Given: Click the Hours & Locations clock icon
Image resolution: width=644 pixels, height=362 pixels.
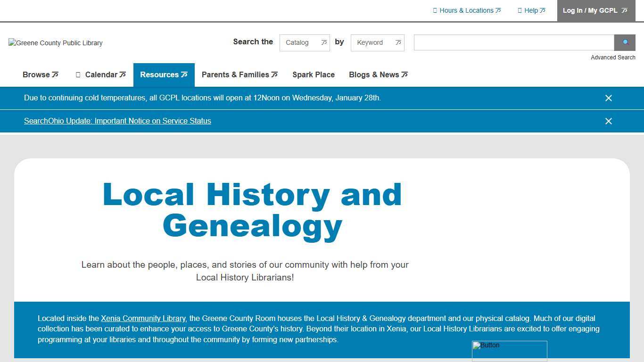Looking at the screenshot, I should (x=434, y=10).
